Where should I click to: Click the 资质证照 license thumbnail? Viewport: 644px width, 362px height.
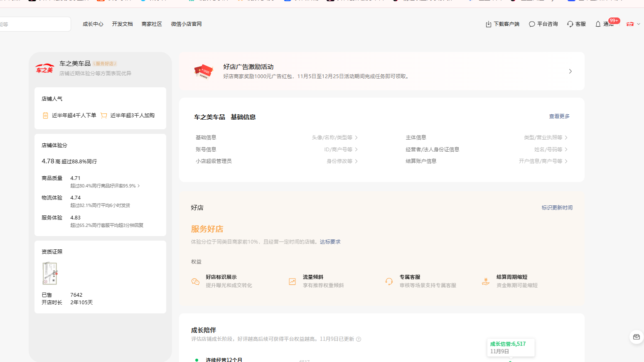coord(50,273)
